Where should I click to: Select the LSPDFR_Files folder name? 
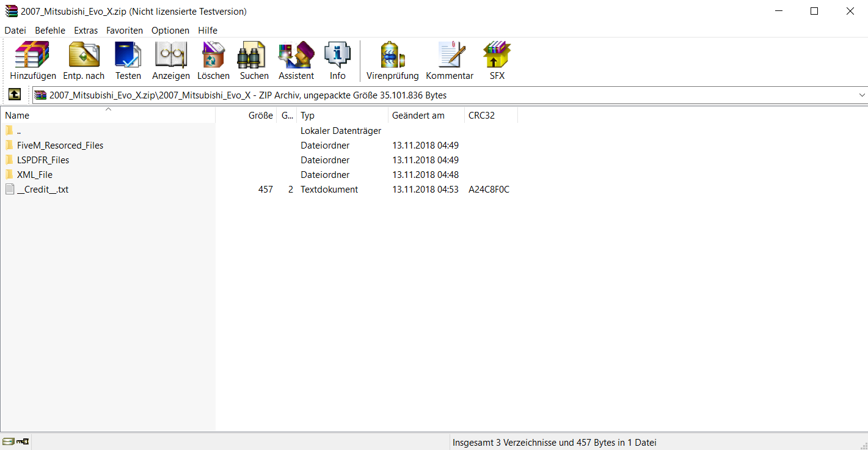(43, 160)
